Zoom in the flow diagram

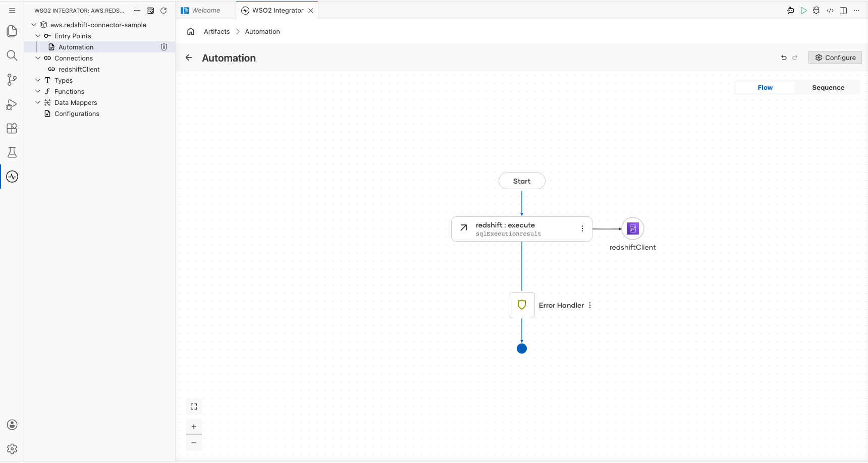[194, 427]
